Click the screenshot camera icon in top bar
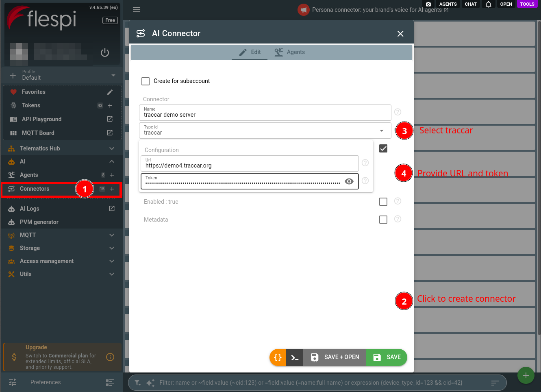541x392 pixels. [x=428, y=4]
